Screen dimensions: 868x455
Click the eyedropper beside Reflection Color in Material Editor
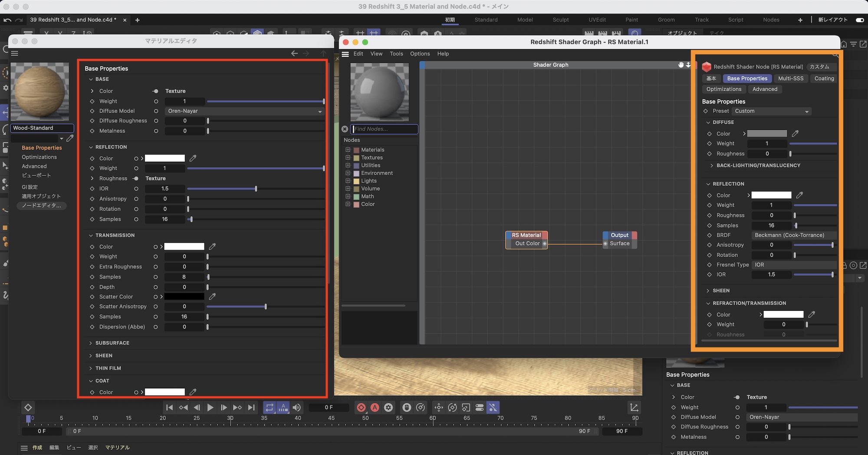click(193, 158)
